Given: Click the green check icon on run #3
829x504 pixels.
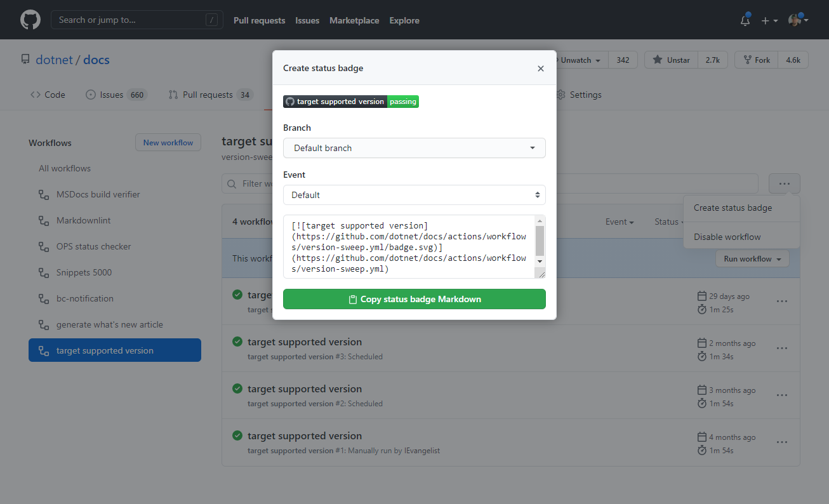Looking at the screenshot, I should point(237,342).
